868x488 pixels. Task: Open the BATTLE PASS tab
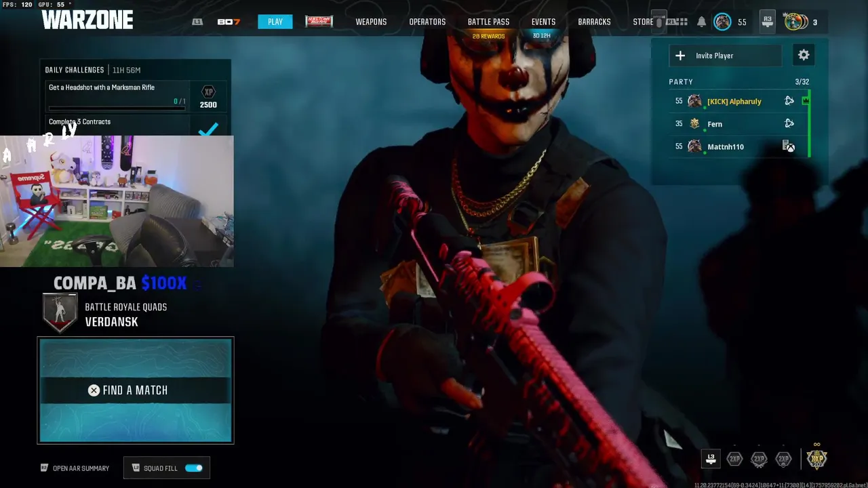click(x=488, y=22)
